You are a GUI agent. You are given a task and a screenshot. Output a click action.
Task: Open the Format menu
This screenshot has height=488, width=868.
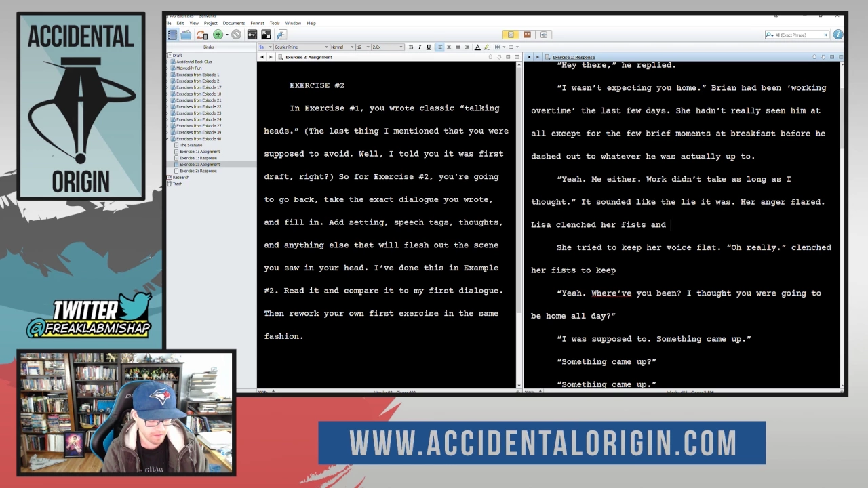coord(257,23)
